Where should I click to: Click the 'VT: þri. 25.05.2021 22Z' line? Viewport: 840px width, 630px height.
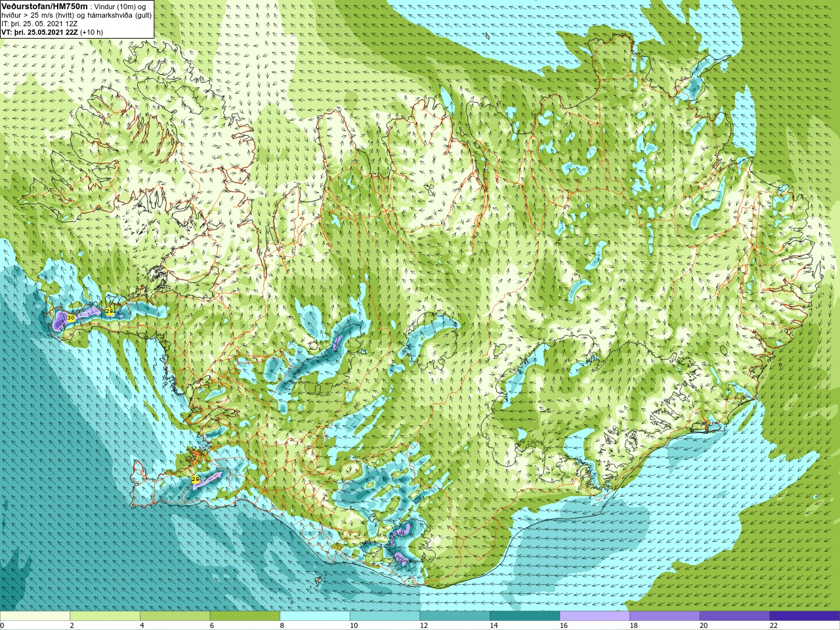[40, 33]
